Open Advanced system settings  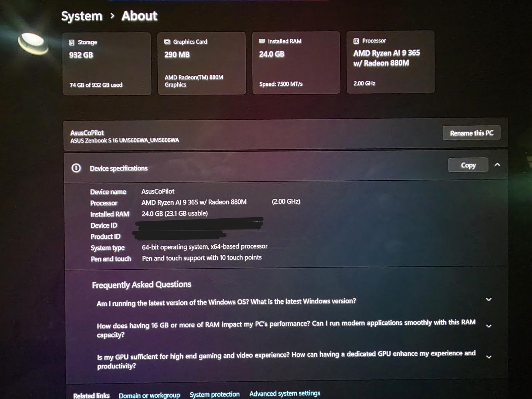284,393
